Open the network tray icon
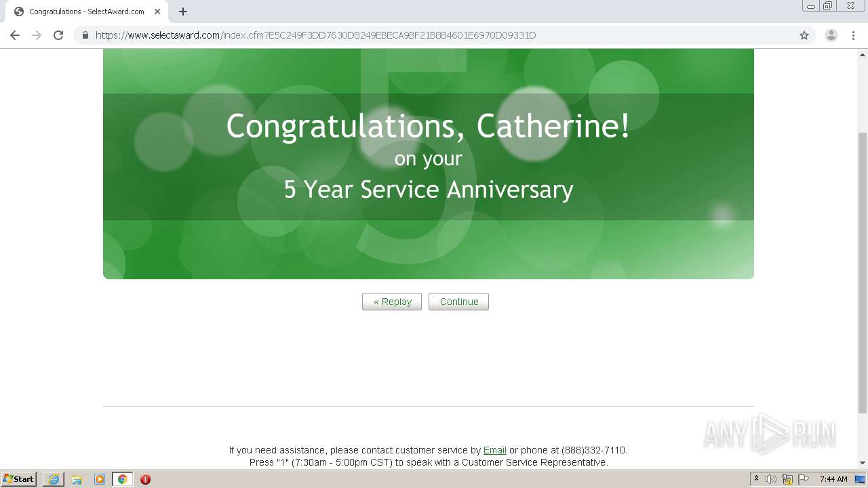Viewport: 868px width, 488px height. (787, 479)
